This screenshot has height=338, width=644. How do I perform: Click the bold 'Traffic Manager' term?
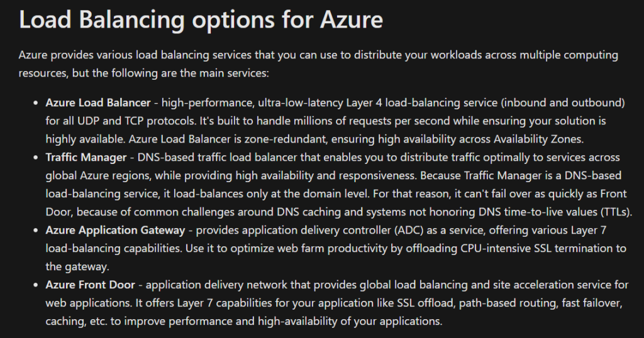(86, 158)
